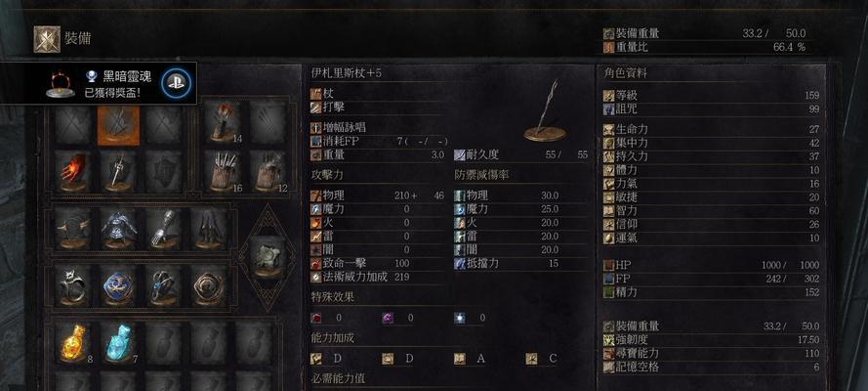The width and height of the screenshot is (868, 391).
Task: Select the first silver ring slot
Action: (73, 285)
